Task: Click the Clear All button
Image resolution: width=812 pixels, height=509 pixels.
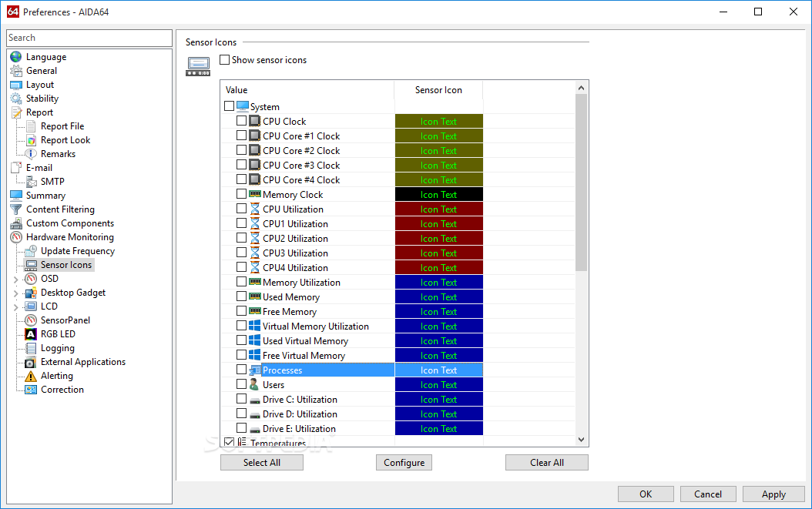Action: tap(547, 462)
